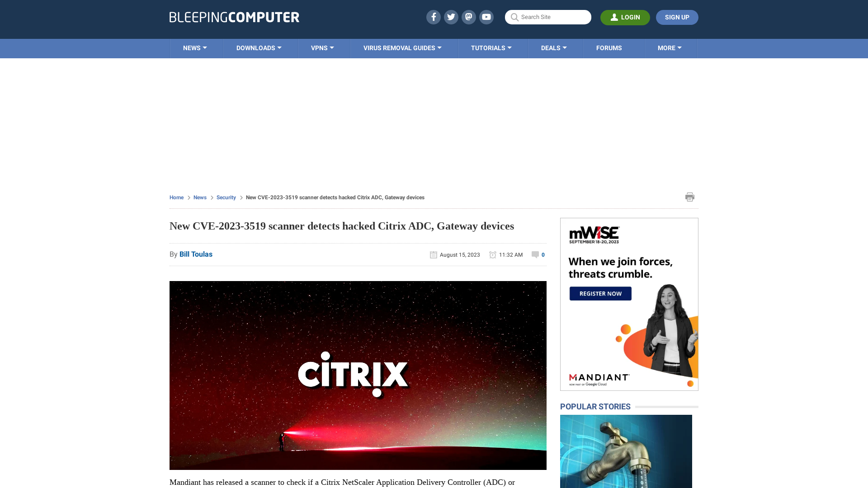Click the BleepingComputer YouTube icon
The width and height of the screenshot is (868, 488).
486,17
